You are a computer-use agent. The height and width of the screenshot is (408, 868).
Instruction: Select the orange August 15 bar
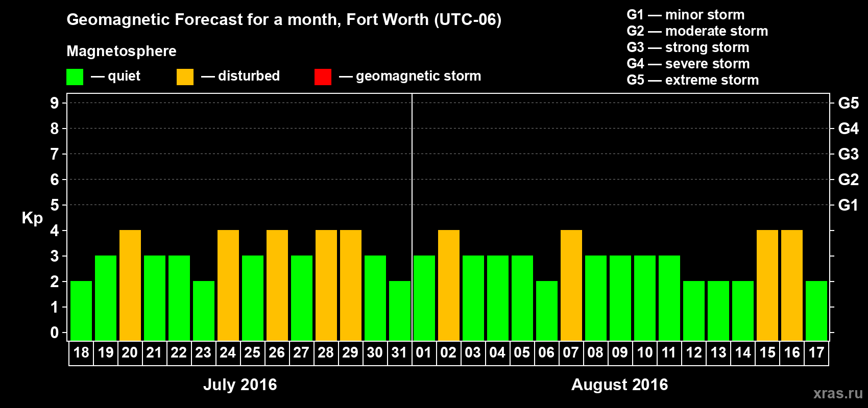pos(767,285)
